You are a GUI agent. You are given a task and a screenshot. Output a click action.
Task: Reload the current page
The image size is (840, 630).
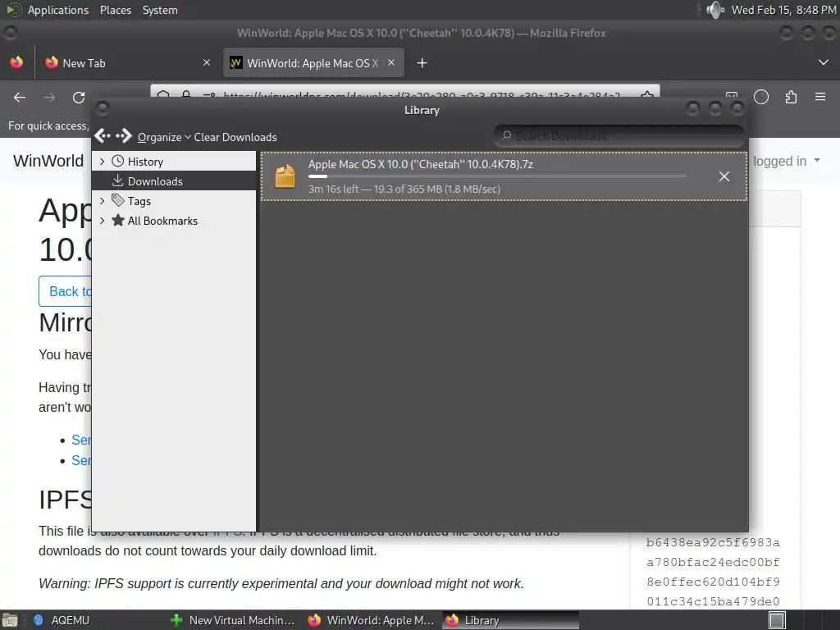79,98
